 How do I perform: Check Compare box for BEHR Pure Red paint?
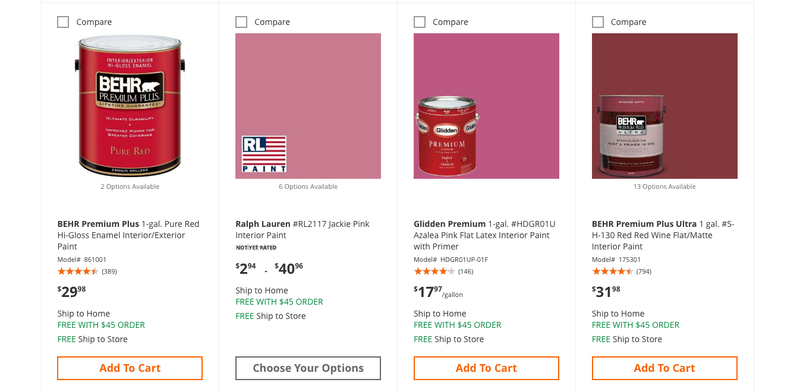tap(63, 22)
